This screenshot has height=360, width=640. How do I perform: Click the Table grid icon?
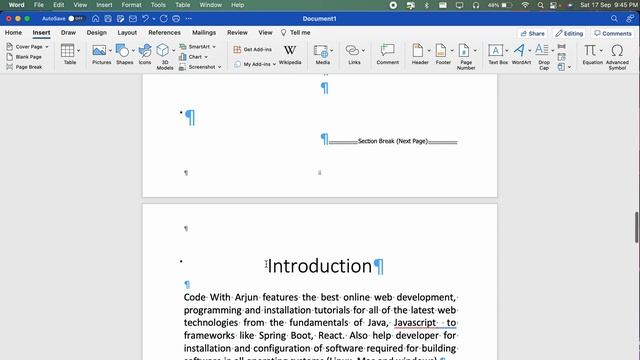pyautogui.click(x=67, y=51)
